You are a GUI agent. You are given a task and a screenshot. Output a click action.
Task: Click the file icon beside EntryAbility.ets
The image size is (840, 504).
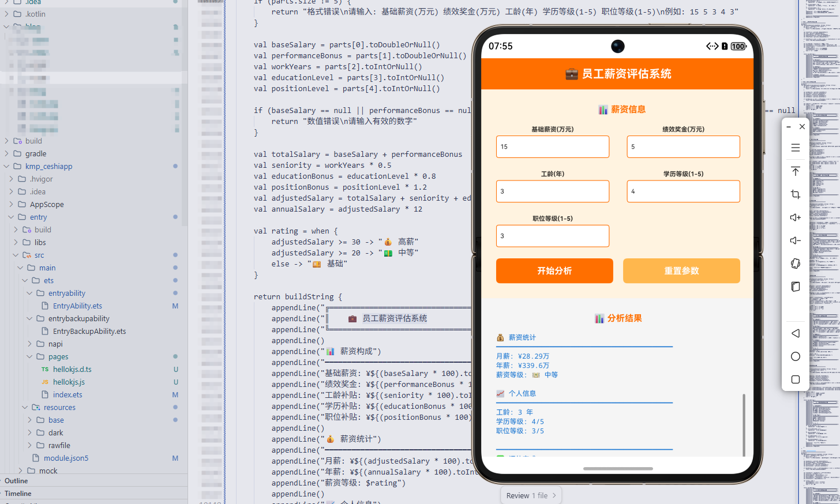[x=45, y=306]
